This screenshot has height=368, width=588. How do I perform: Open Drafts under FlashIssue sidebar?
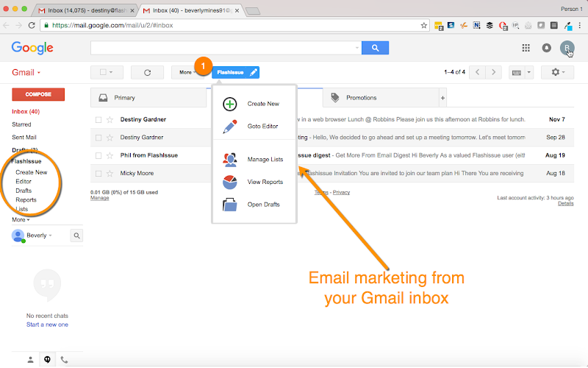point(24,191)
